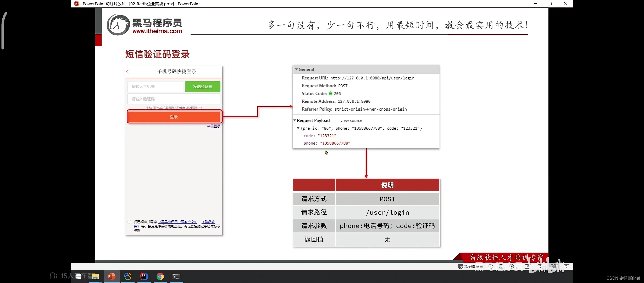The width and height of the screenshot is (644, 283).
Task: Open the 密码登录 link
Action: tap(214, 126)
